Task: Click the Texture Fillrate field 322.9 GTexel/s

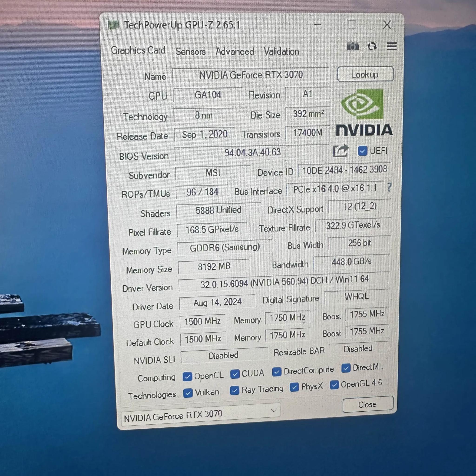Action: 353,225
